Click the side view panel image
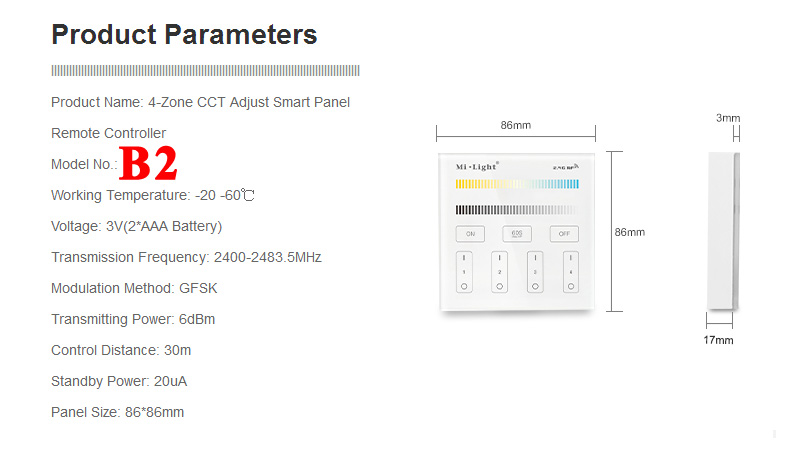 723,231
